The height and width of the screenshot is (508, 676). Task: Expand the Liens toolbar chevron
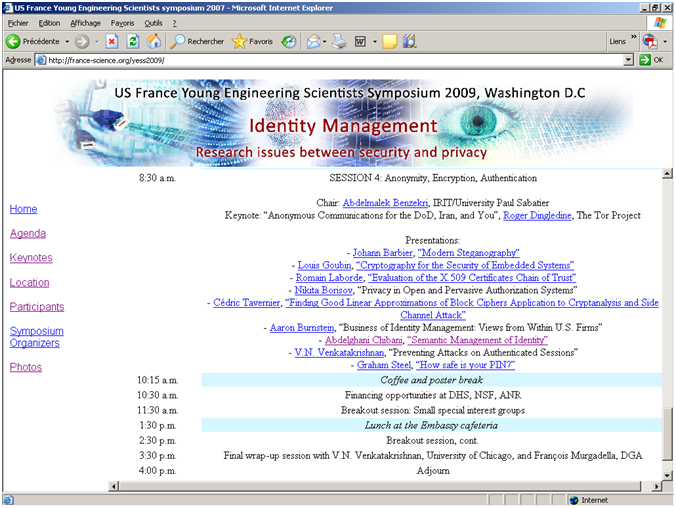click(x=634, y=37)
